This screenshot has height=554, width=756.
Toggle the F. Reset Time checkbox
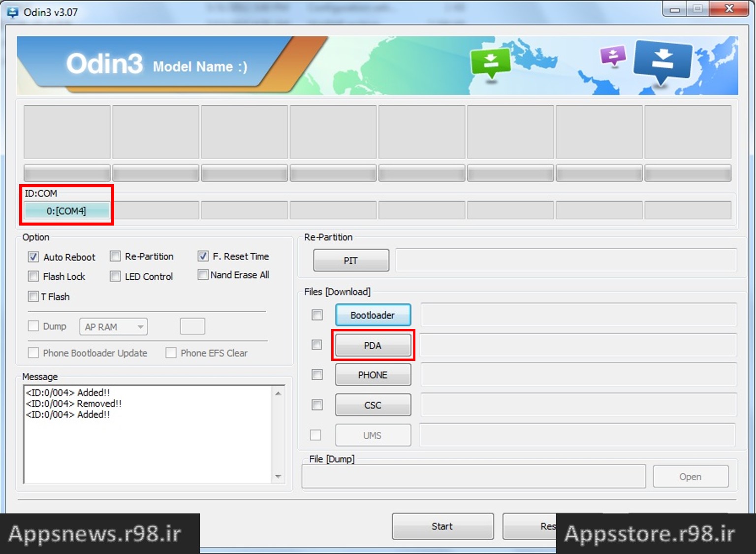pos(203,256)
